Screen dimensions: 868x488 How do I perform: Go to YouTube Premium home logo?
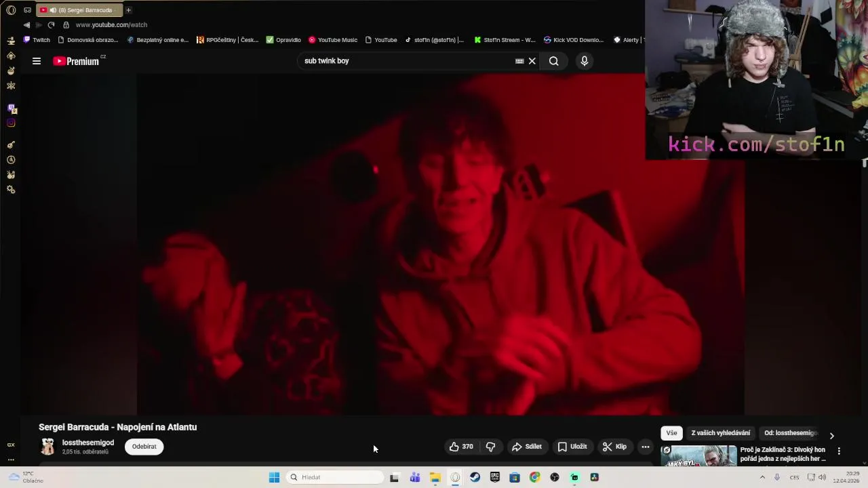pyautogui.click(x=76, y=61)
